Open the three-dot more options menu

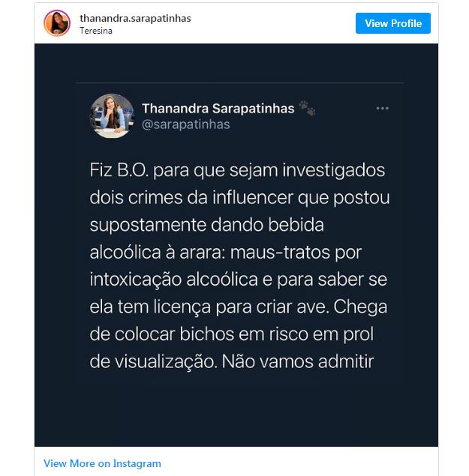(x=382, y=109)
